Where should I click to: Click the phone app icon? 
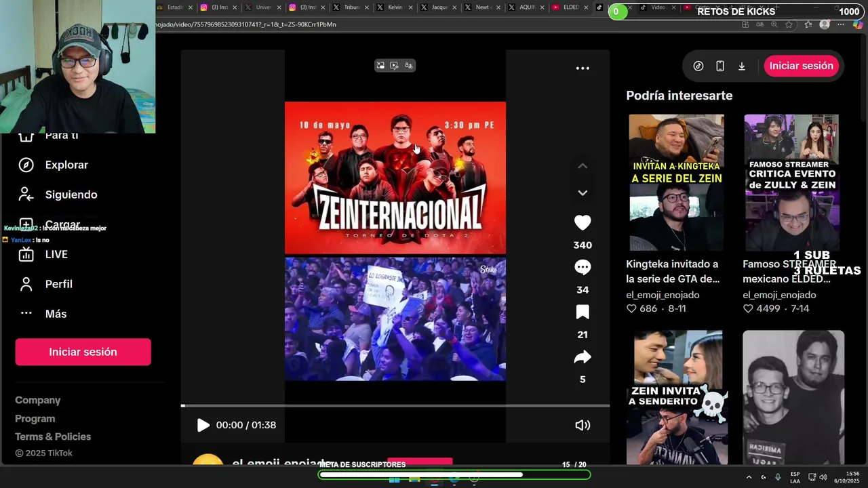[720, 66]
